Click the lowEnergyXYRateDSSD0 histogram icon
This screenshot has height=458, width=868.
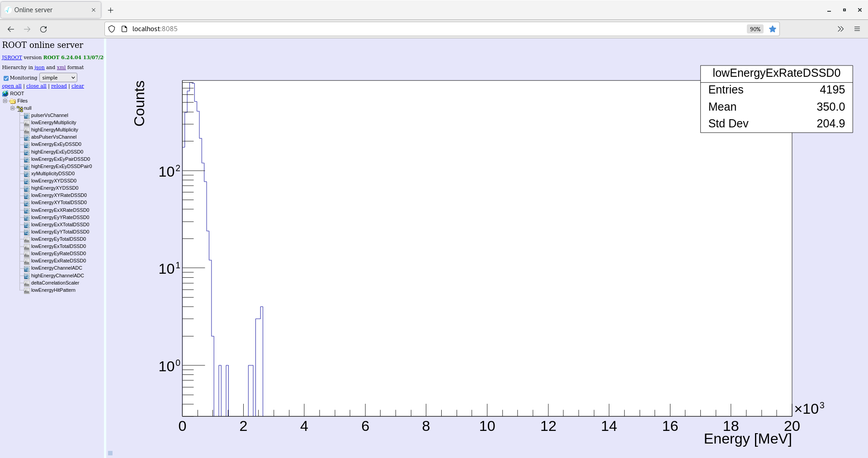point(27,196)
